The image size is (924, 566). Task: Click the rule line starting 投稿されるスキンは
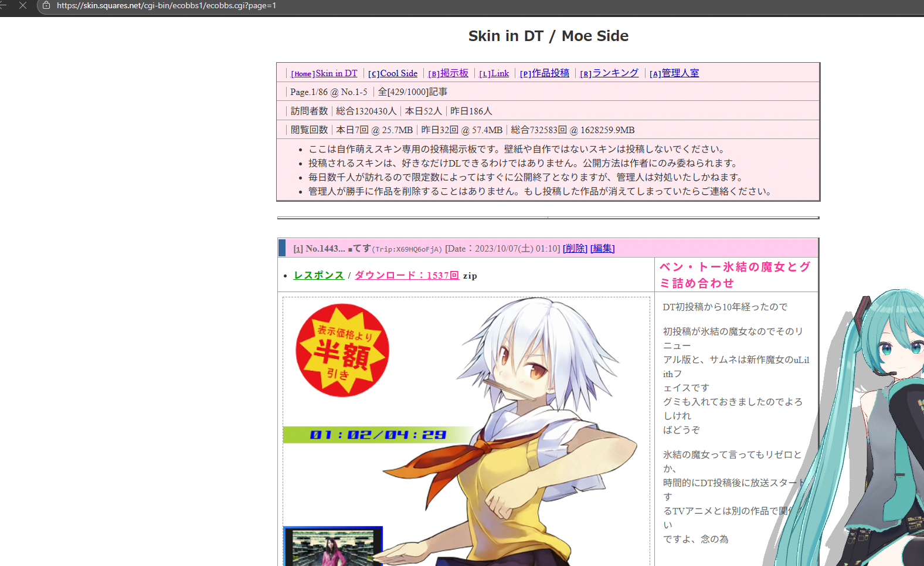coord(525,164)
